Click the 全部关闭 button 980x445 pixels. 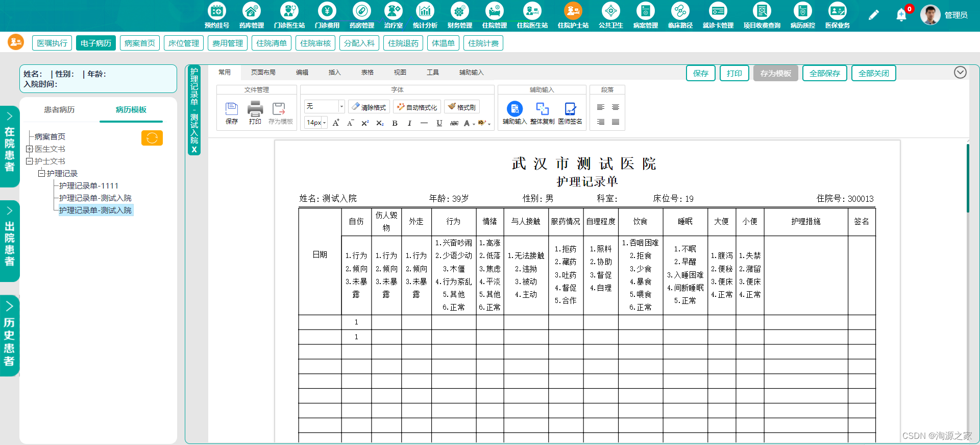click(x=873, y=73)
